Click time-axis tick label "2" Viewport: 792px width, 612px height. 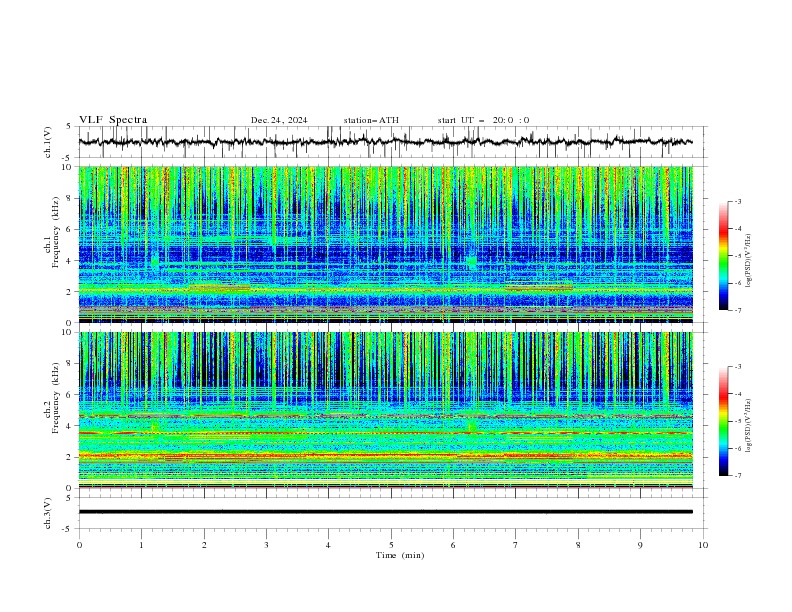204,545
